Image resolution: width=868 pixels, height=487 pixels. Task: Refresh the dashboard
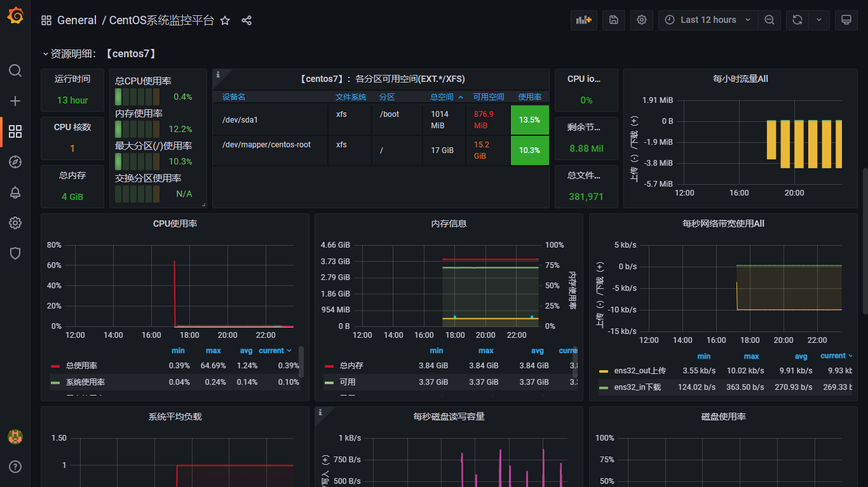pos(797,20)
